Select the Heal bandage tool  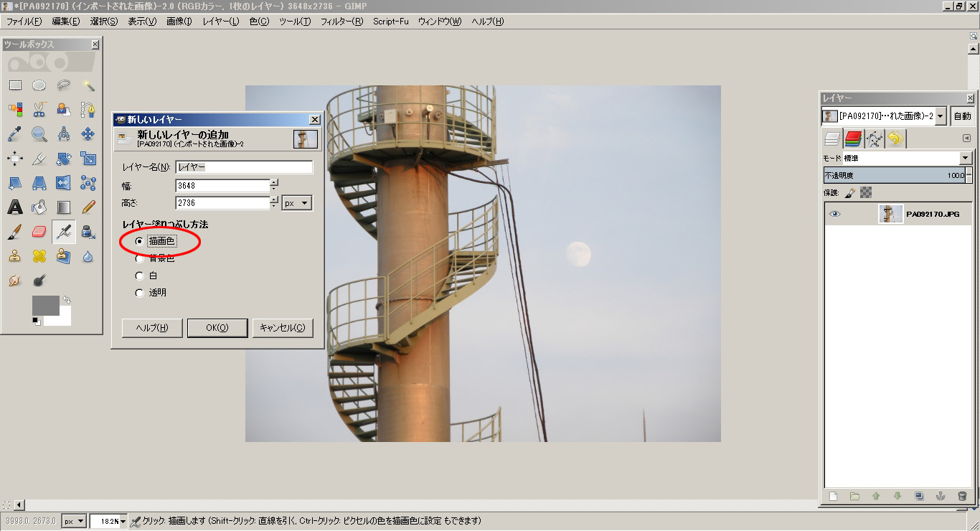coord(39,256)
